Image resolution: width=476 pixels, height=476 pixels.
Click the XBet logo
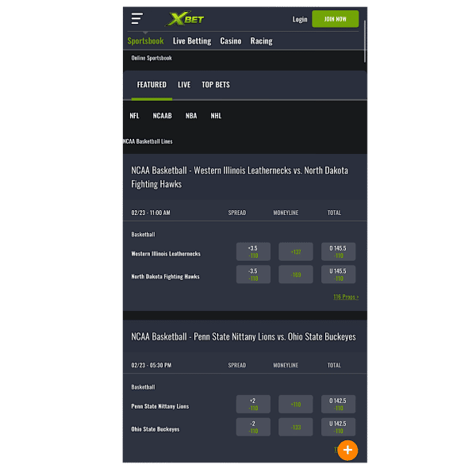[x=185, y=19]
